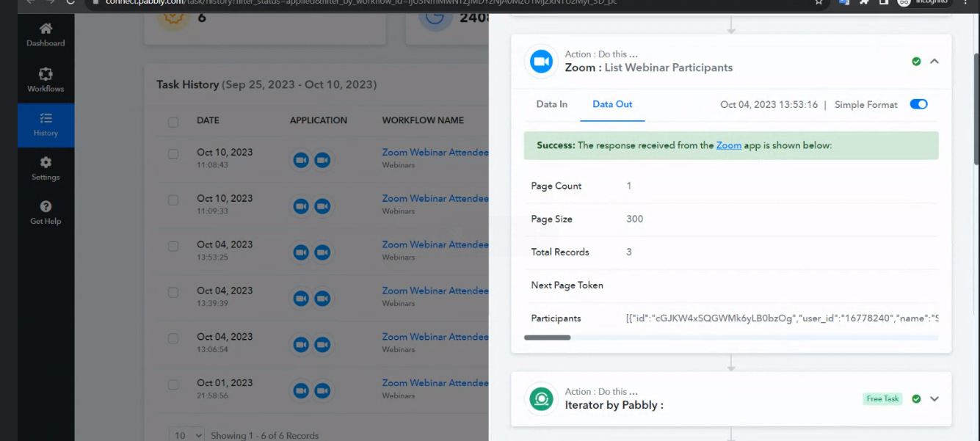Click the DATE column header
980x441 pixels.
point(208,120)
